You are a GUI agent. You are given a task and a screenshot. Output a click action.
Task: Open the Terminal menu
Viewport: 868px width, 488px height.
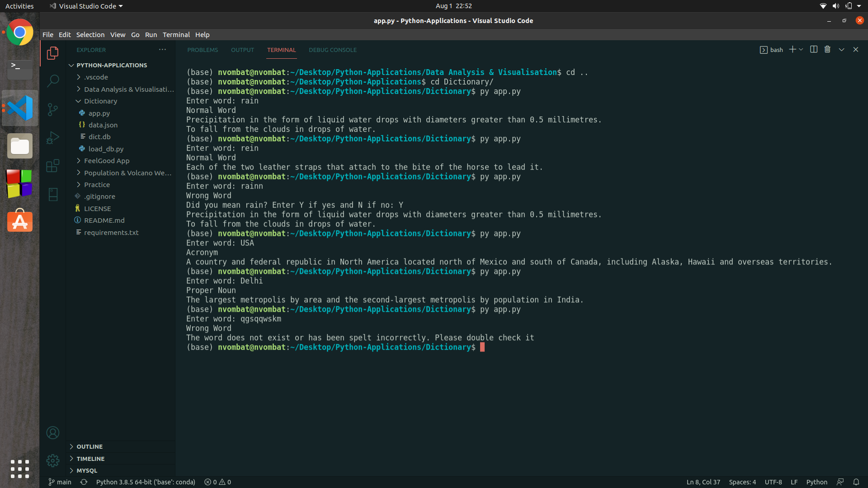pos(176,35)
